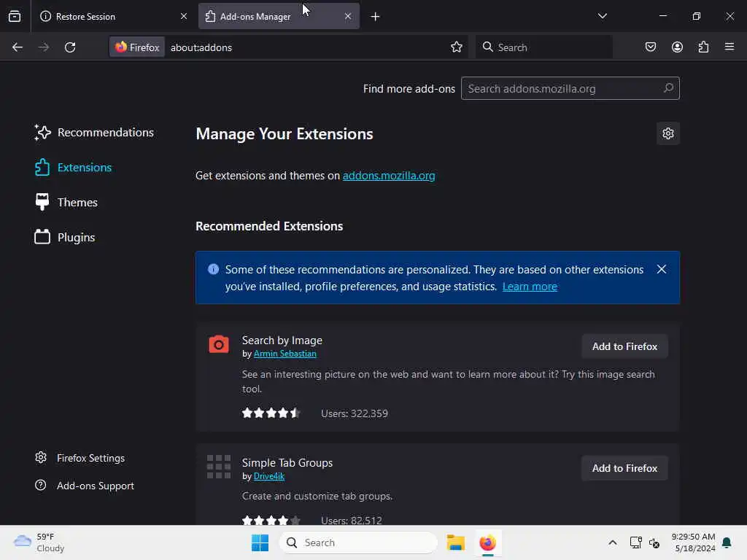Image resolution: width=747 pixels, height=560 pixels.
Task: Open the Save to Pocket icon
Action: coord(650,47)
